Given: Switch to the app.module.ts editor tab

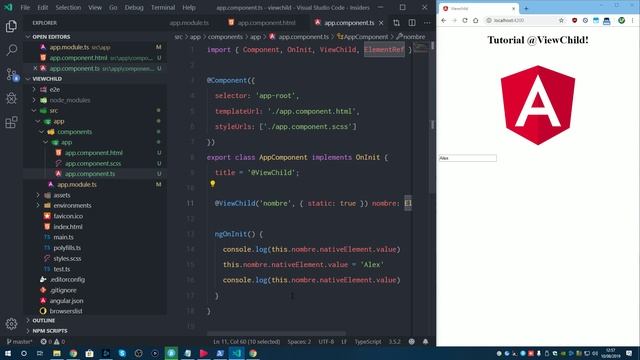Looking at the screenshot, I should [189, 23].
